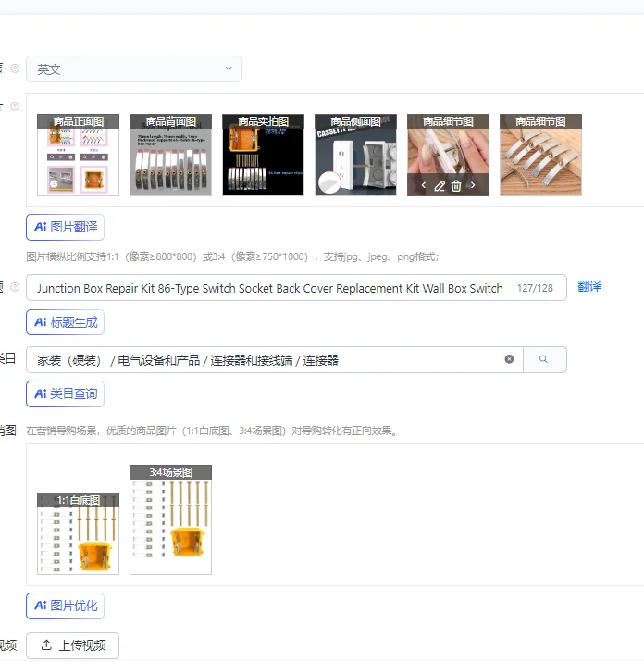This screenshot has width=644, height=662.
Task: Move hovered detail image right with arrow
Action: click(x=473, y=185)
